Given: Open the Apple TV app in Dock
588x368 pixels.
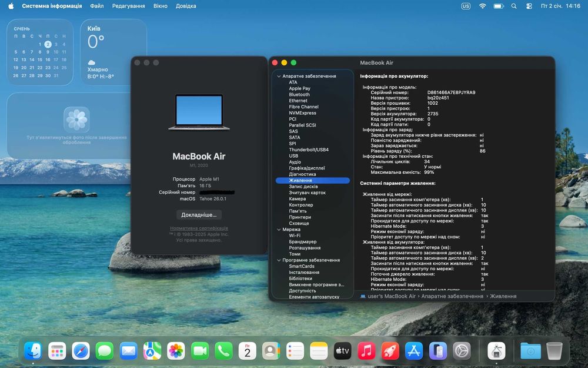Looking at the screenshot, I should 342,351.
